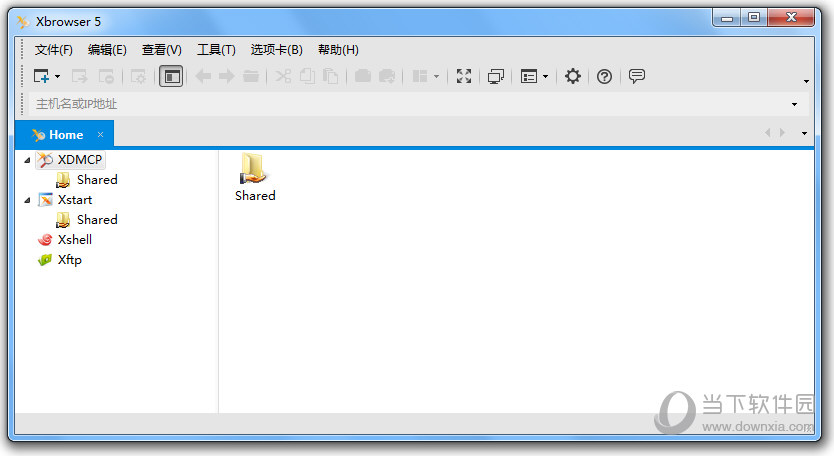Click the Help question mark icon
The width and height of the screenshot is (834, 456).
604,76
